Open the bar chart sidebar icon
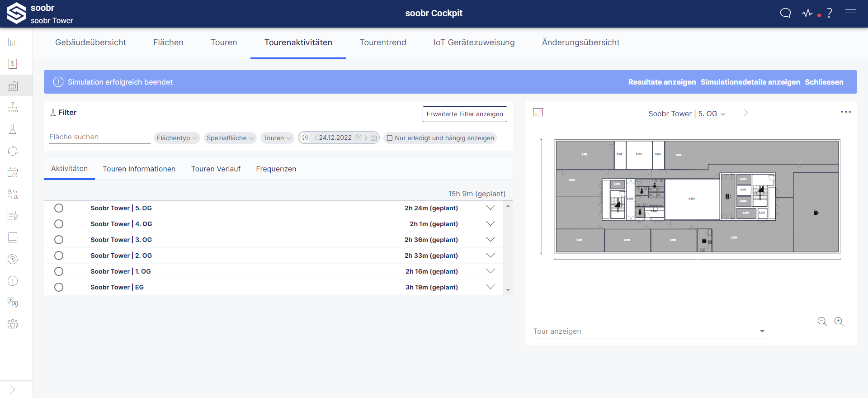 point(13,43)
